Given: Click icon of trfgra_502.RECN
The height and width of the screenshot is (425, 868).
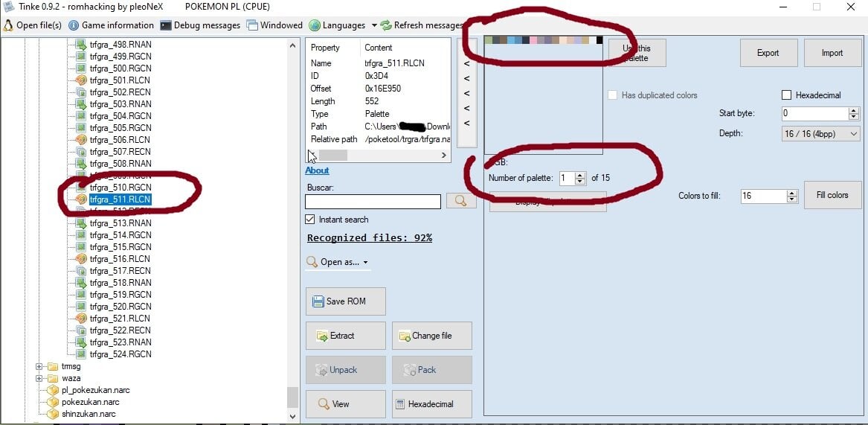Looking at the screenshot, I should [81, 92].
